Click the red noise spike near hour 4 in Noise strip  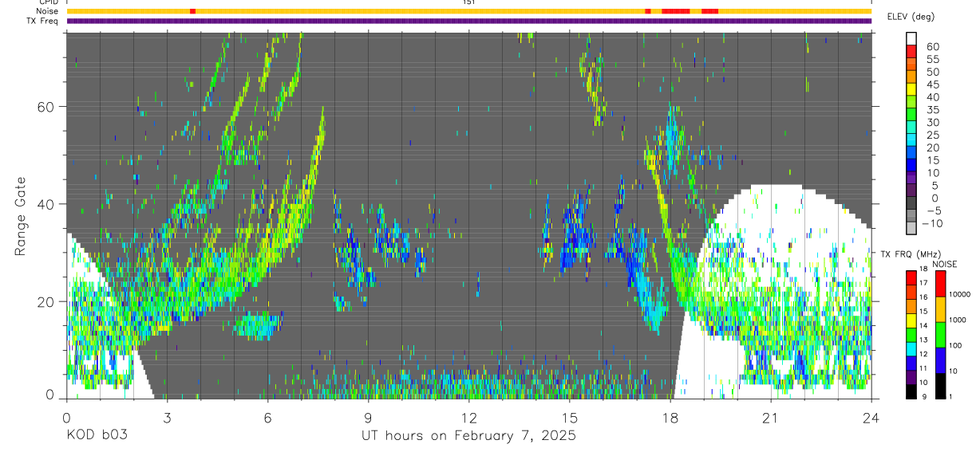coord(192,11)
